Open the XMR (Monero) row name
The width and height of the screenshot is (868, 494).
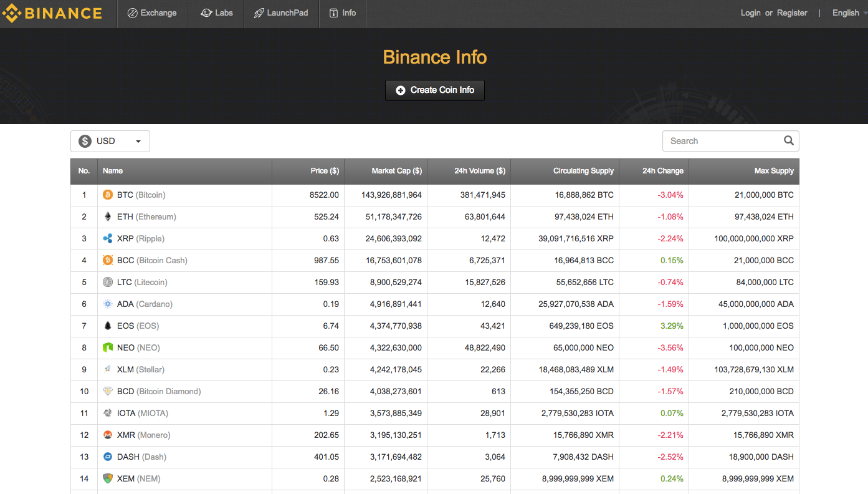tap(144, 435)
